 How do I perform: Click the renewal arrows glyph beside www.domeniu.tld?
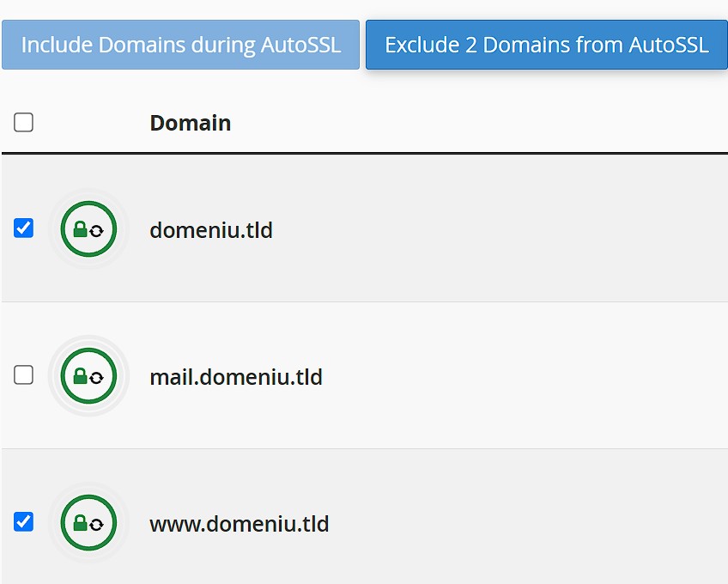click(x=96, y=525)
